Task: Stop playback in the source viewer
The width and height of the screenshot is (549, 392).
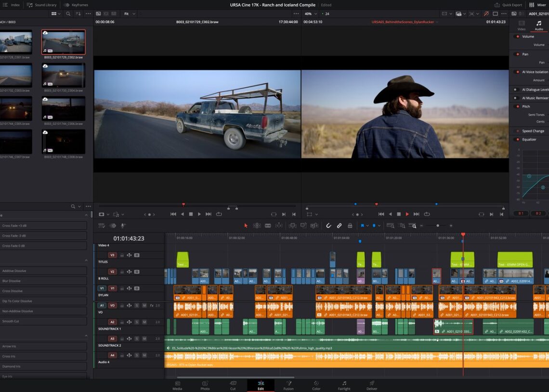Action: 191,214
